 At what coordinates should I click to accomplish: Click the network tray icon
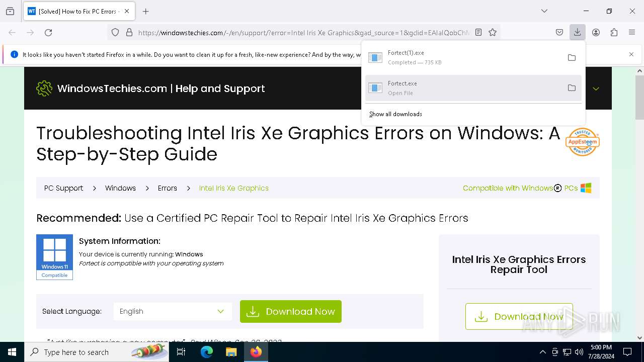click(567, 352)
